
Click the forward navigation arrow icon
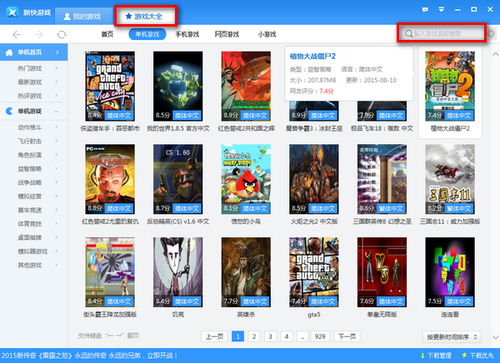[39, 35]
